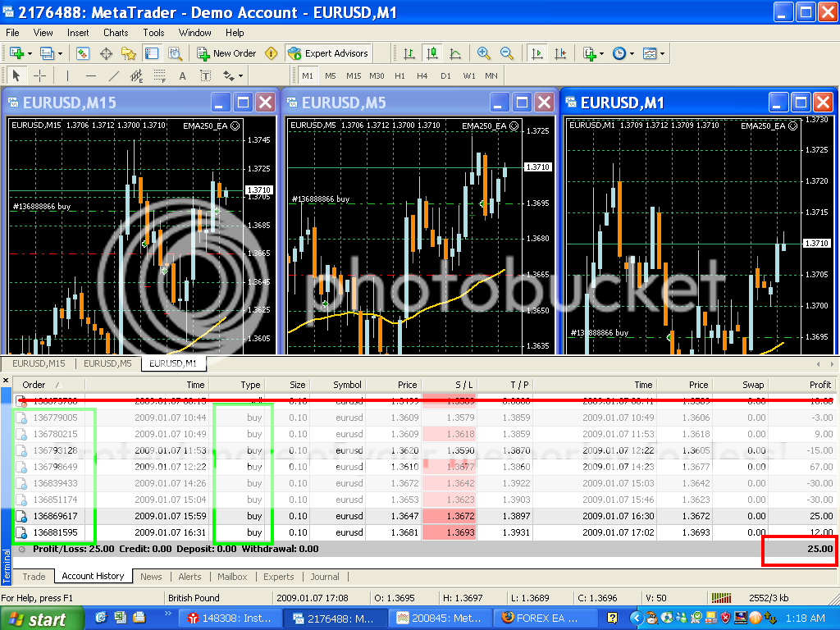Choose the Text 'A' tool

[x=182, y=75]
